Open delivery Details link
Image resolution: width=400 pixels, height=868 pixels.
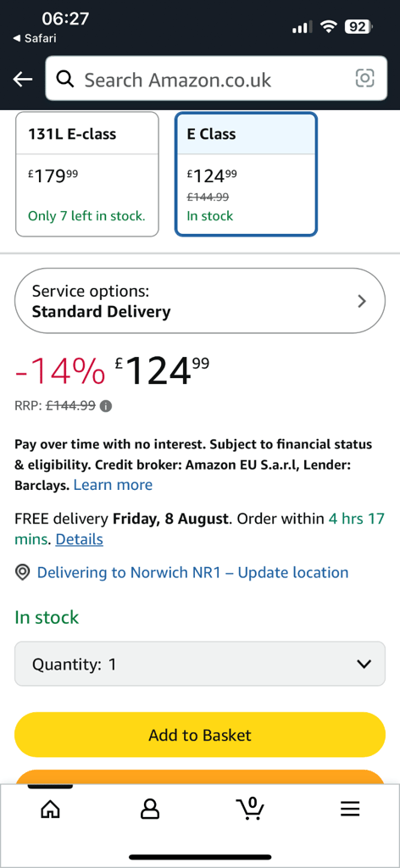click(79, 539)
